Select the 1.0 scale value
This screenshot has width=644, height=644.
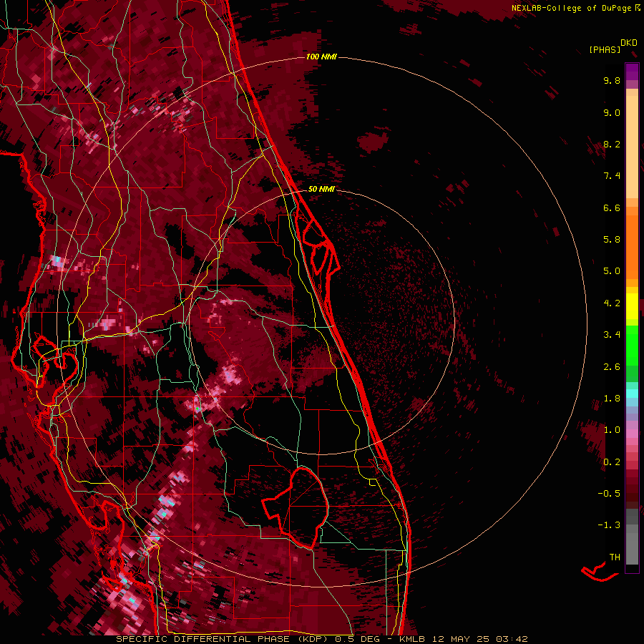click(612, 430)
